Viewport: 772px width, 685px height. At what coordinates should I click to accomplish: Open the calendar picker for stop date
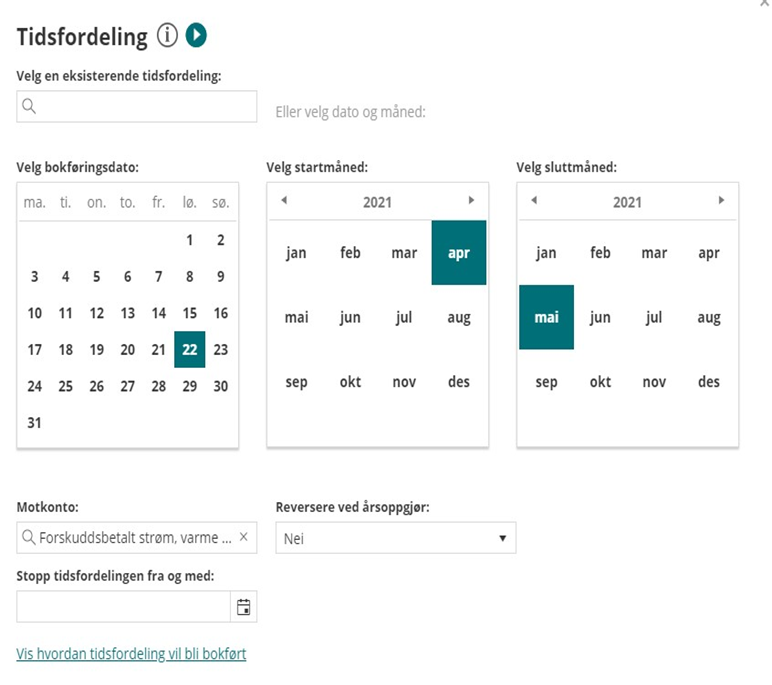tap(244, 607)
